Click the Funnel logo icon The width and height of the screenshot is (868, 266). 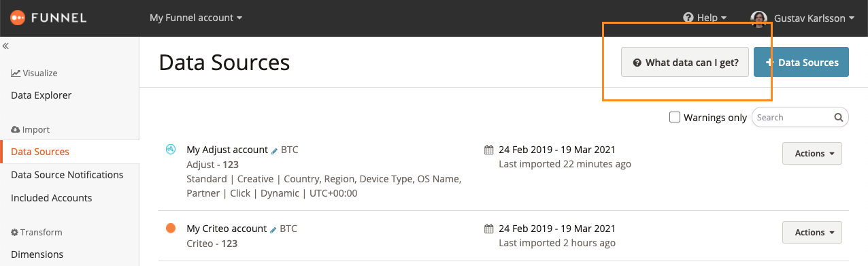click(x=18, y=18)
